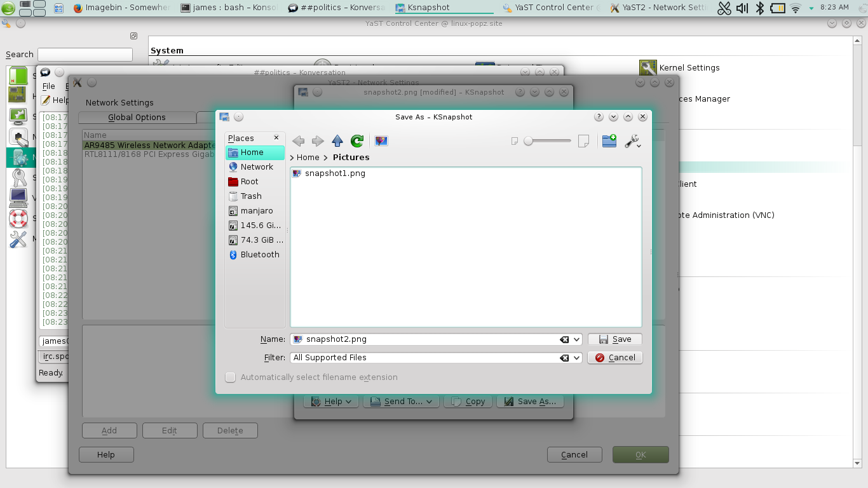The width and height of the screenshot is (868, 488).
Task: Open the File menu in Konversation window
Action: click(49, 86)
